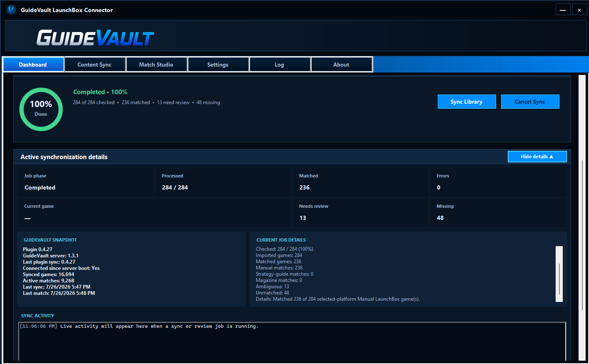Click 'Ambiguous: 13' line
The image size is (589, 364).
272,287
